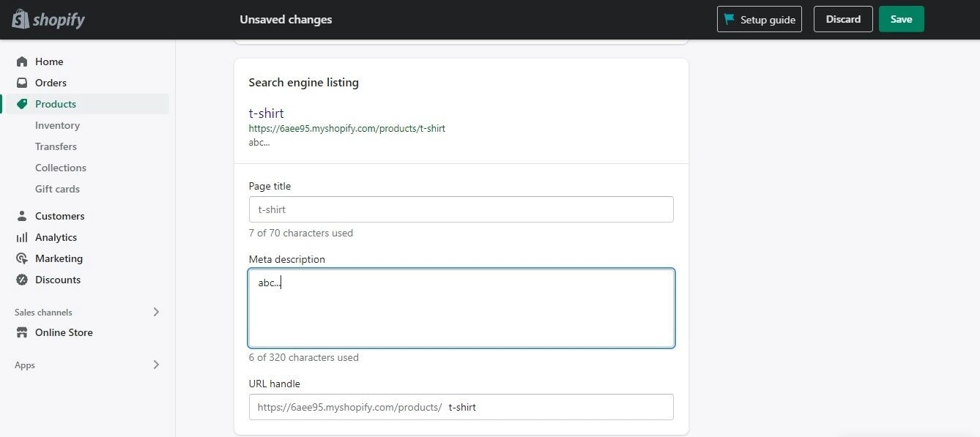The height and width of the screenshot is (437, 980).
Task: Select Gift cards in the sidebar
Action: coord(56,189)
